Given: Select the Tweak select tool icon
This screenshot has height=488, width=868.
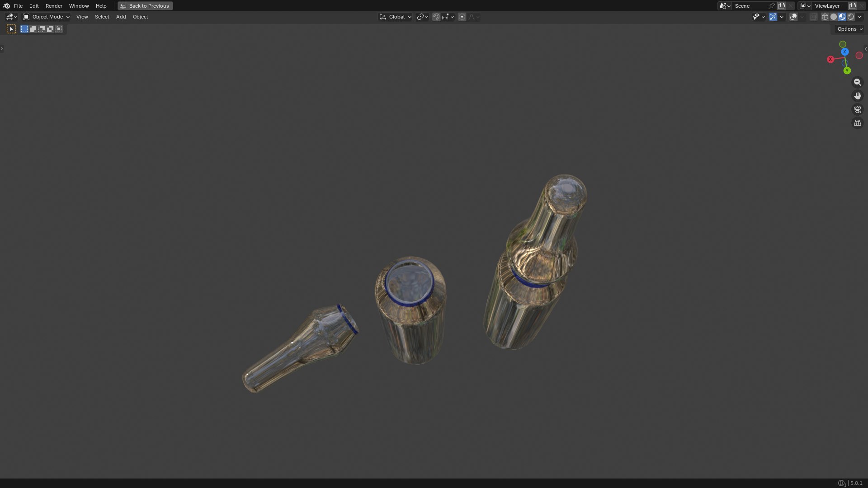Looking at the screenshot, I should (x=11, y=29).
